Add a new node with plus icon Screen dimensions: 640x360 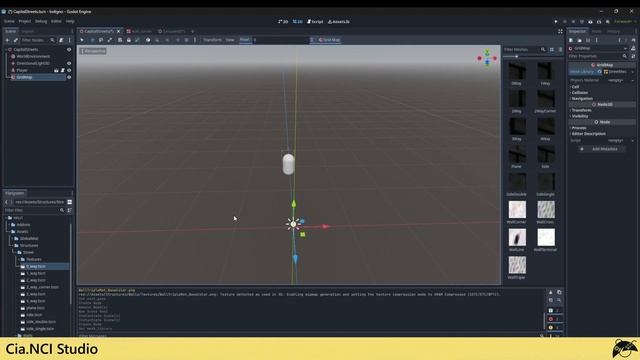(7, 40)
